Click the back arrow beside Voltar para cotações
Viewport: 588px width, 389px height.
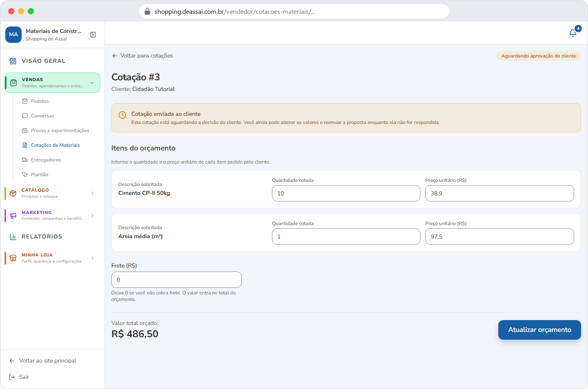point(115,56)
